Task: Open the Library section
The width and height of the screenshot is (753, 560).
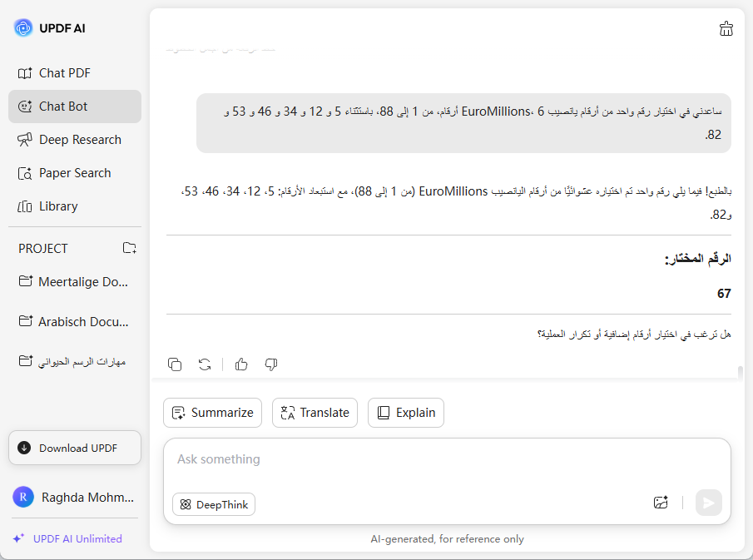Action: (x=74, y=206)
